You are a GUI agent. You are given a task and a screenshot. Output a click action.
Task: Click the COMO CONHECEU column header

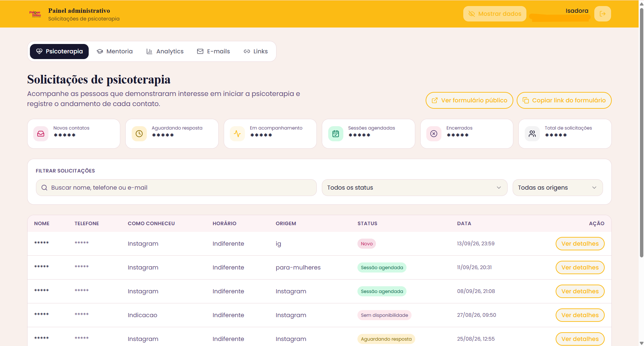pos(151,224)
